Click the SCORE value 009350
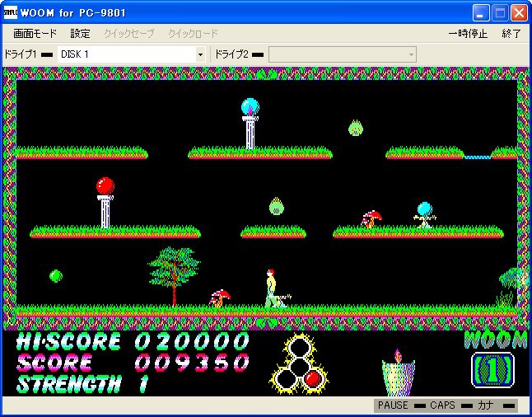The image size is (532, 417). pyautogui.click(x=192, y=363)
